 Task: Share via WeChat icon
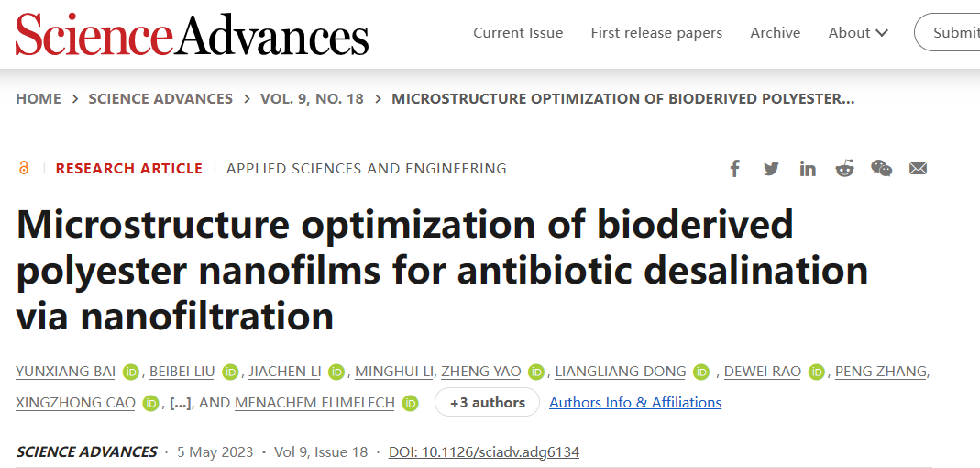(881, 168)
